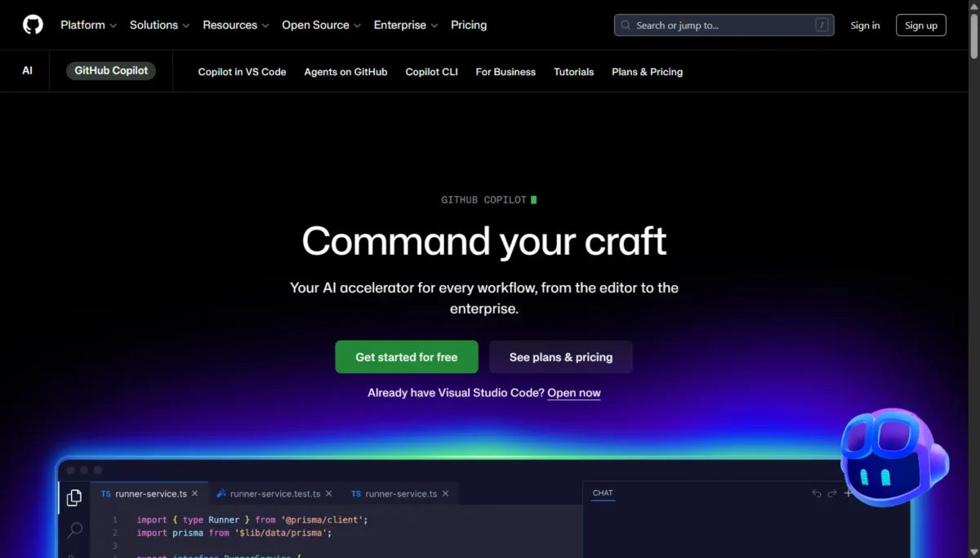980x558 pixels.
Task: Expand the Platform dropdown menu
Action: pos(88,25)
